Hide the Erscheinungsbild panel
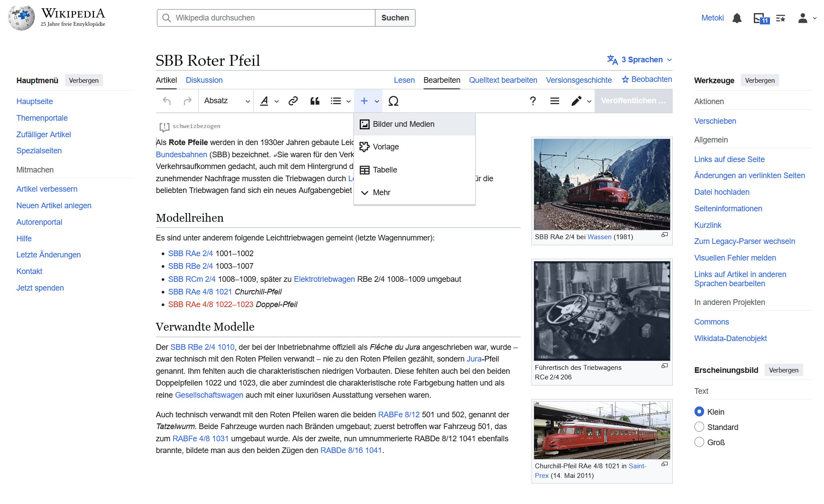Image resolution: width=824 pixels, height=504 pixels. (x=783, y=370)
